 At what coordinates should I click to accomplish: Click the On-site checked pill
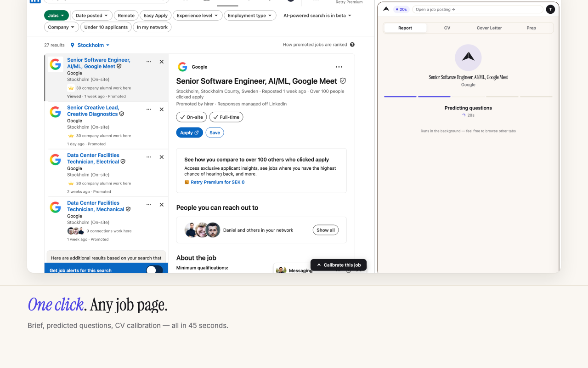click(192, 117)
